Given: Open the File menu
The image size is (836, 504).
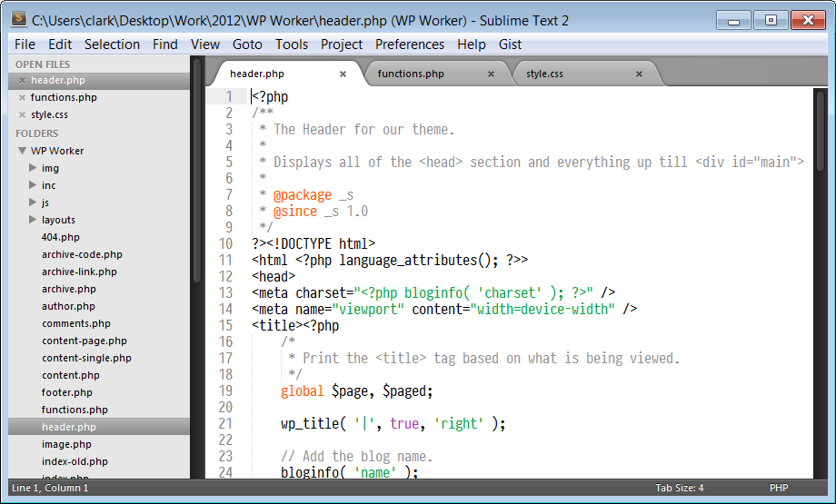Looking at the screenshot, I should tap(25, 44).
